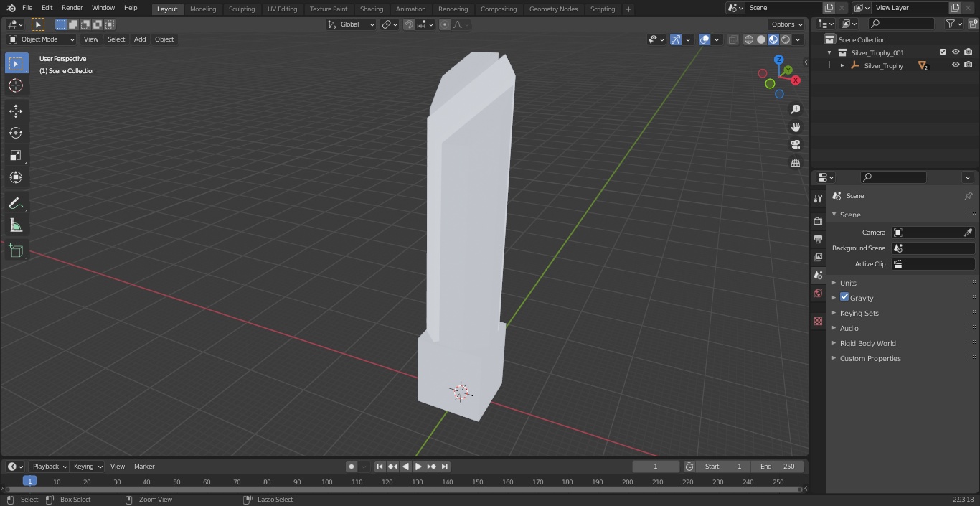980x506 pixels.
Task: Open the Render properties tab
Action: tap(818, 221)
